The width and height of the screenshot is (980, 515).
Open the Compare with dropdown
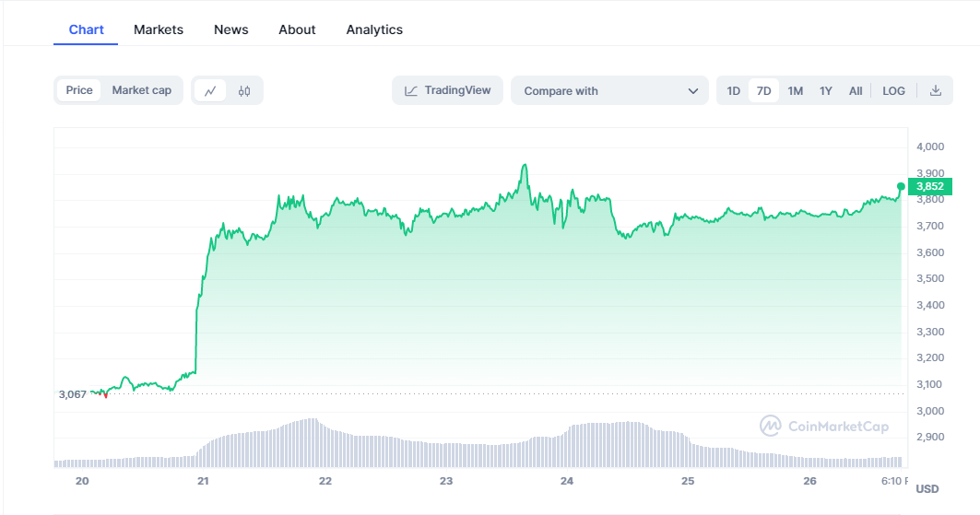[608, 90]
